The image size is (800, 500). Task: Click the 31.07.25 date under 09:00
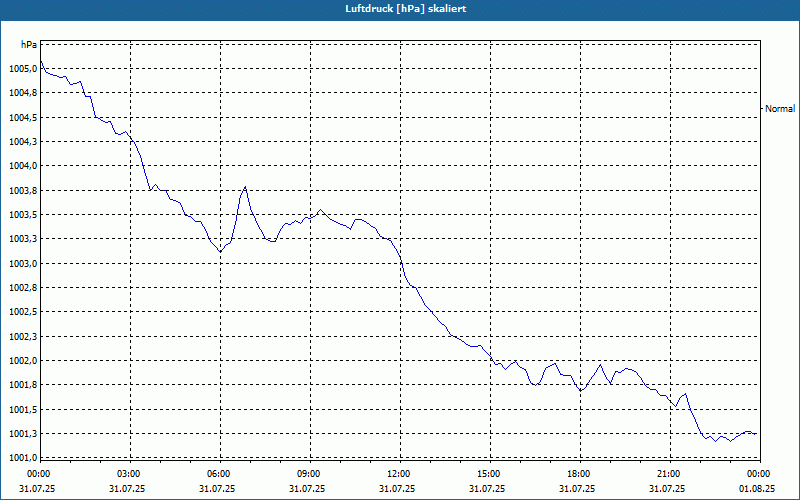click(x=307, y=488)
